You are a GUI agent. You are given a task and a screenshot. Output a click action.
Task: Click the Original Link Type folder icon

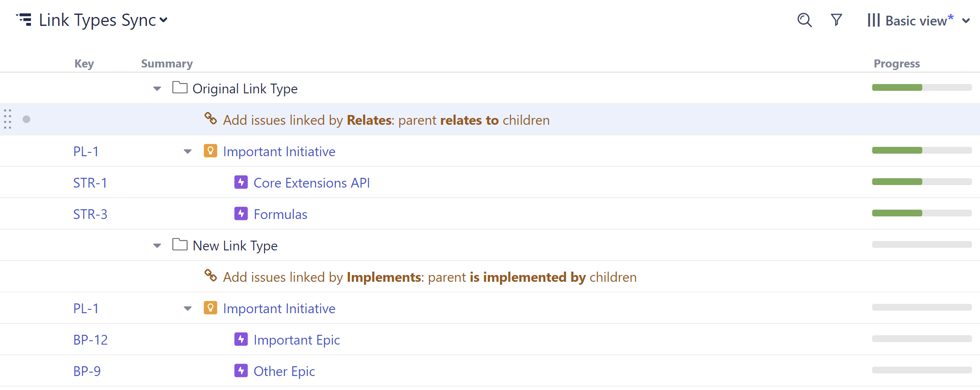(180, 88)
